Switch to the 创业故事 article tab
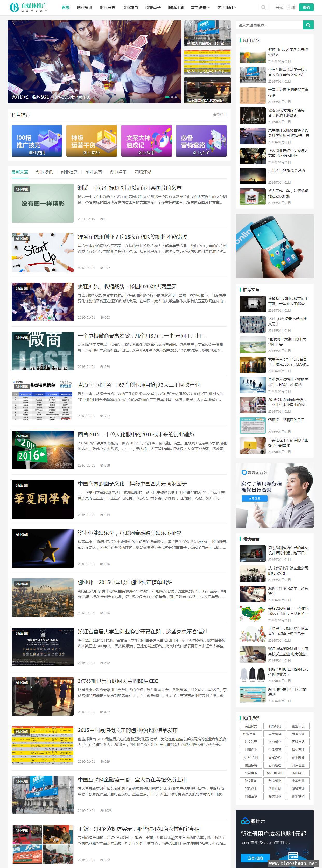This screenshot has width=322, height=868. pos(93,172)
